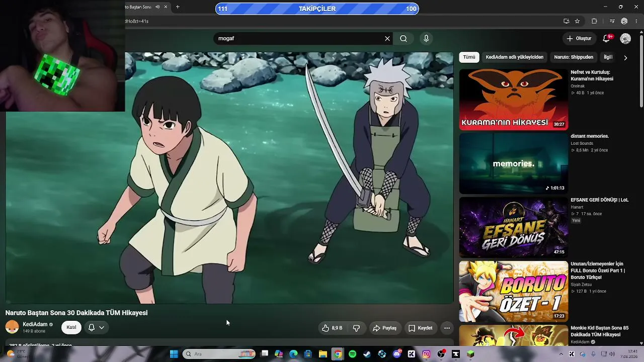The height and width of the screenshot is (362, 644).
Task: Show hidden system tray icons
Action: click(561, 354)
